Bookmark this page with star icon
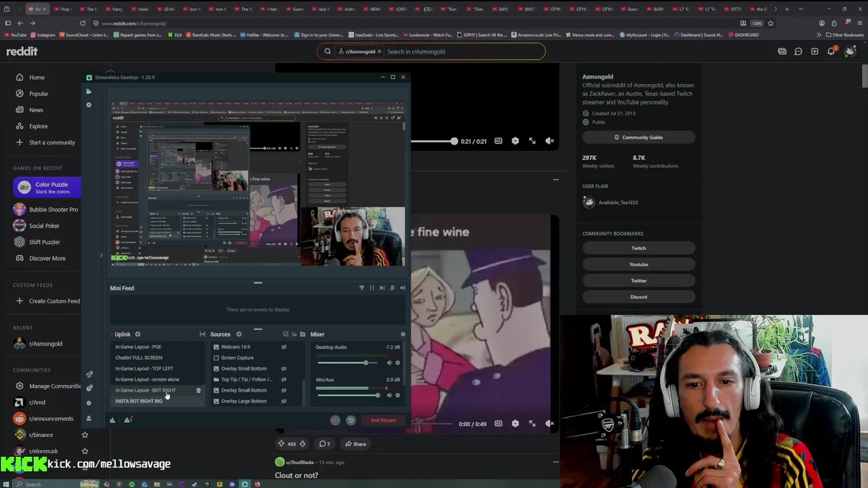This screenshot has height=488, width=868. click(x=770, y=23)
